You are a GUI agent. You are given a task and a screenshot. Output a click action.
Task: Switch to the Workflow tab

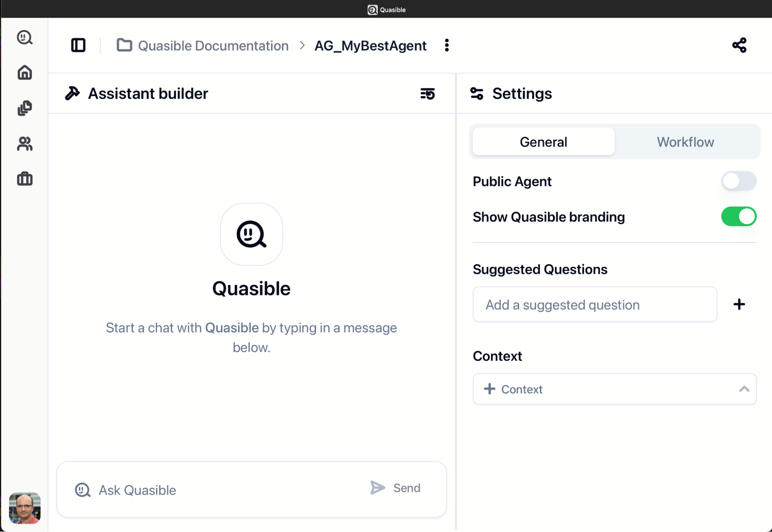click(x=685, y=142)
